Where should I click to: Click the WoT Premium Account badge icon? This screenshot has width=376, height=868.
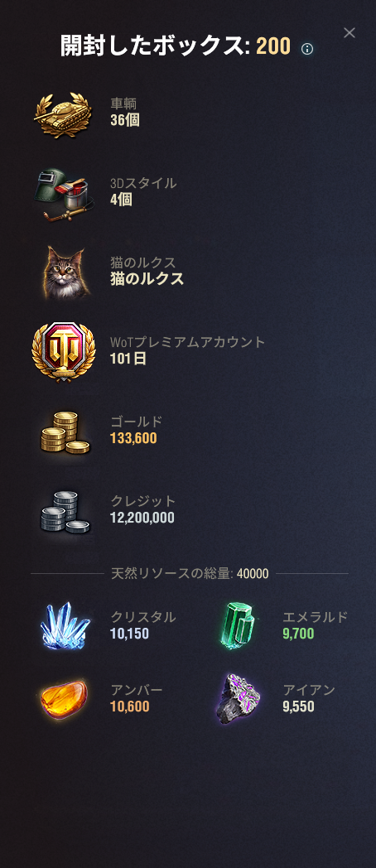pos(64,352)
